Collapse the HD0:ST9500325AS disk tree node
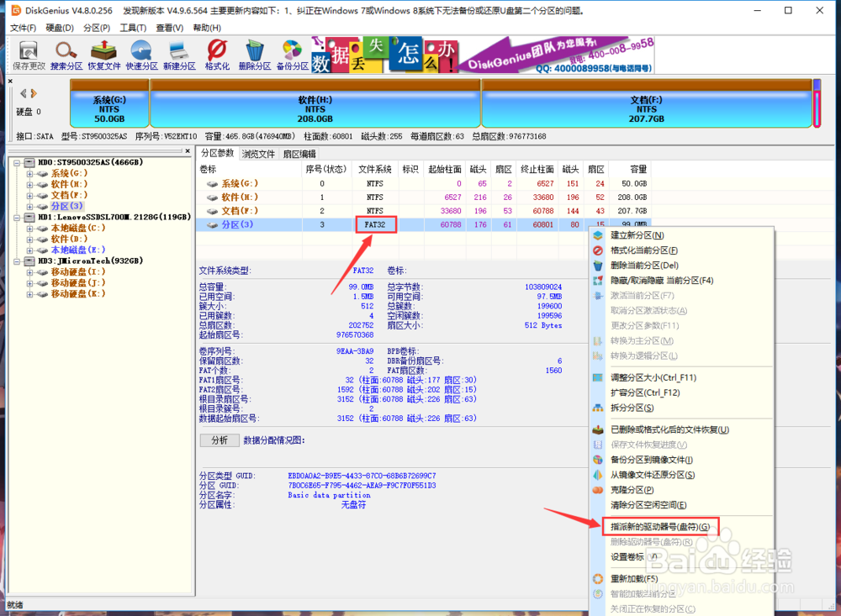The height and width of the screenshot is (616, 841). tap(15, 162)
